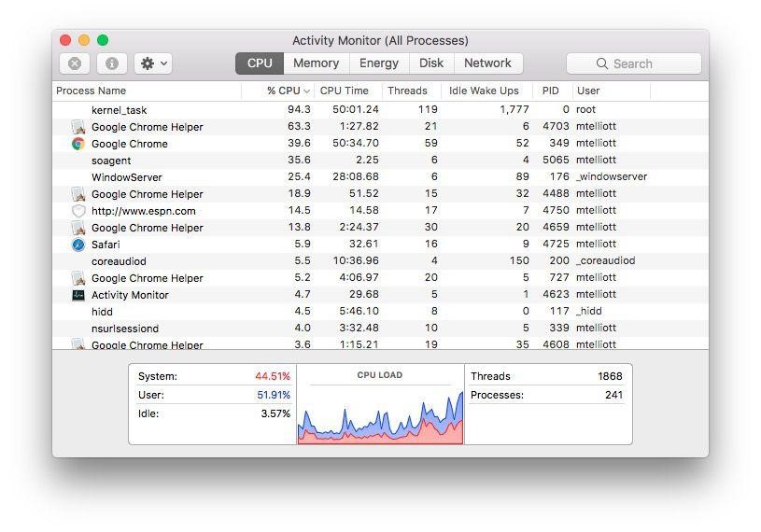Click the User 51.91% value
The width and height of the screenshot is (761, 532).
[x=274, y=395]
